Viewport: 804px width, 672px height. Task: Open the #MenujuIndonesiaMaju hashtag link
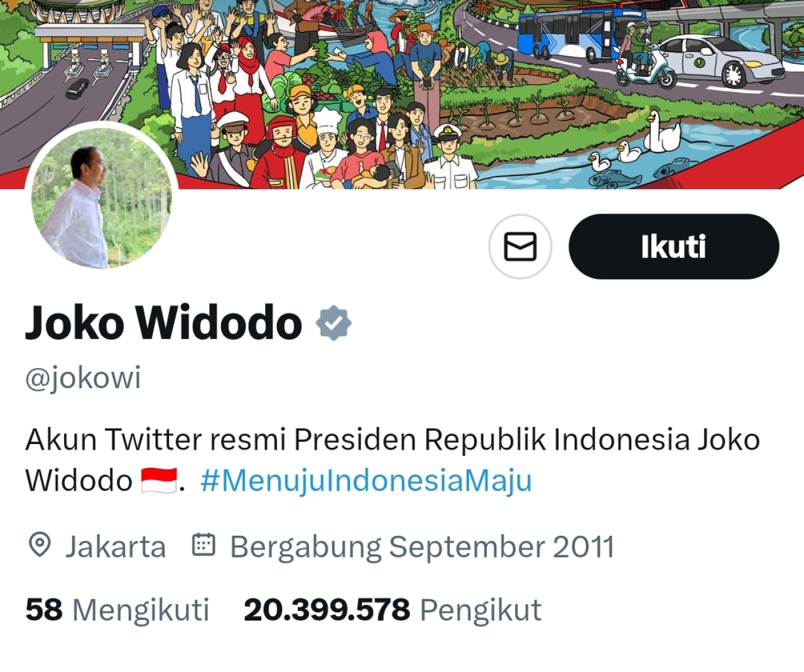(366, 480)
